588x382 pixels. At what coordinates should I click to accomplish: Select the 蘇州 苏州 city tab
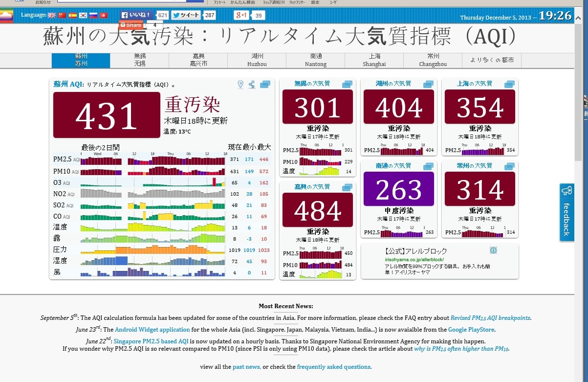click(81, 60)
